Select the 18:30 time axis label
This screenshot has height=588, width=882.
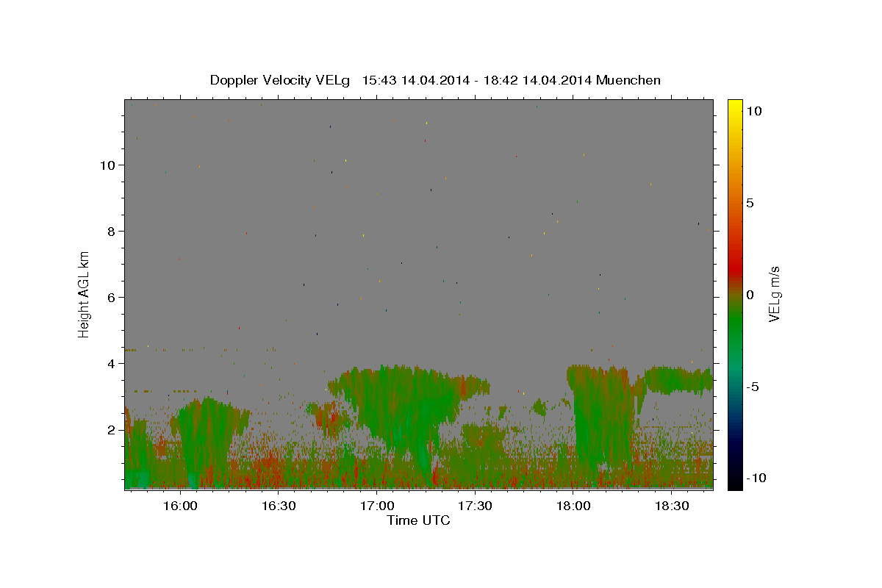pyautogui.click(x=672, y=506)
